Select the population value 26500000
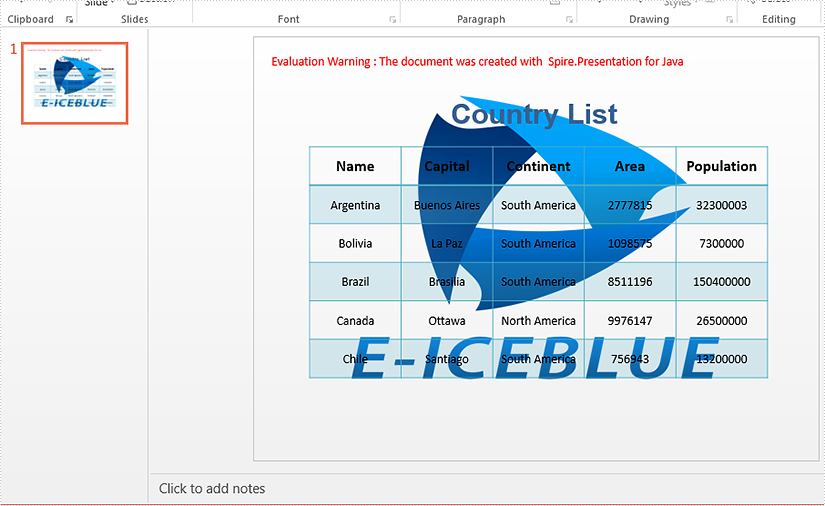The image size is (825, 506). 721,320
